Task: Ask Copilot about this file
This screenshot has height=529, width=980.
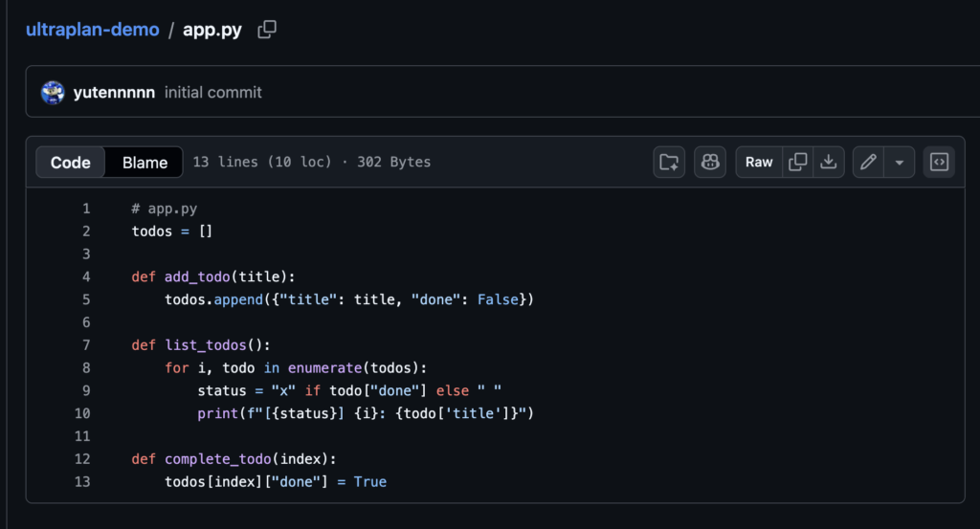Action: [x=710, y=163]
